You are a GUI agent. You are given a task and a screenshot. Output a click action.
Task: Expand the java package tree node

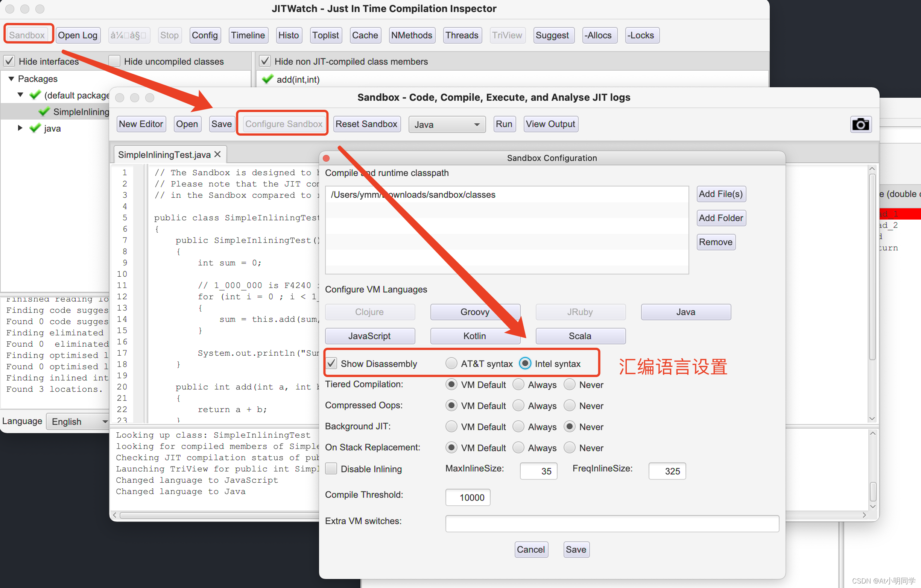21,128
